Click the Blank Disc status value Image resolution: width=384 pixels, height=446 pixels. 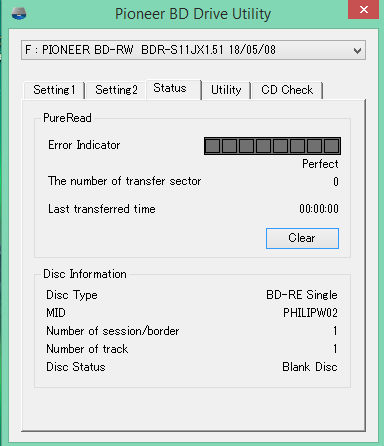pos(310,367)
